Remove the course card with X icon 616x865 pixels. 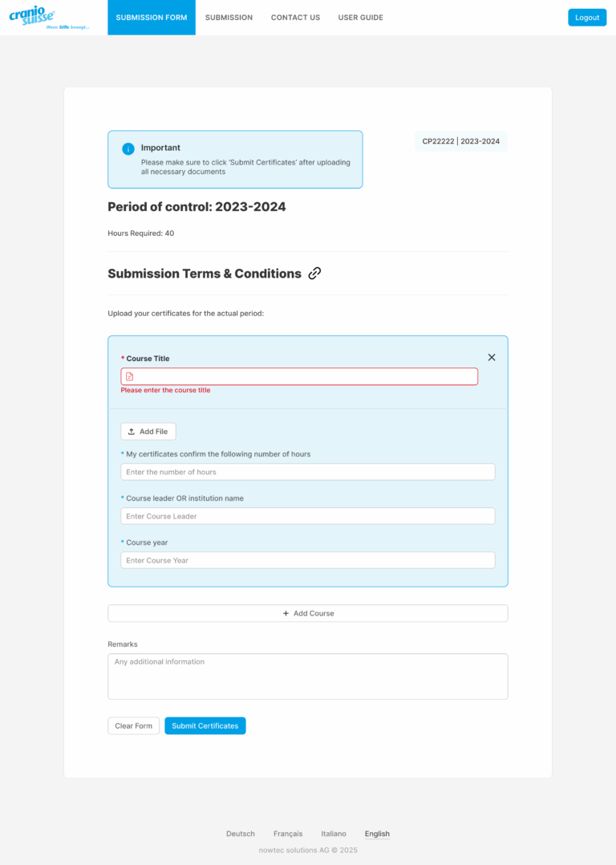click(492, 357)
